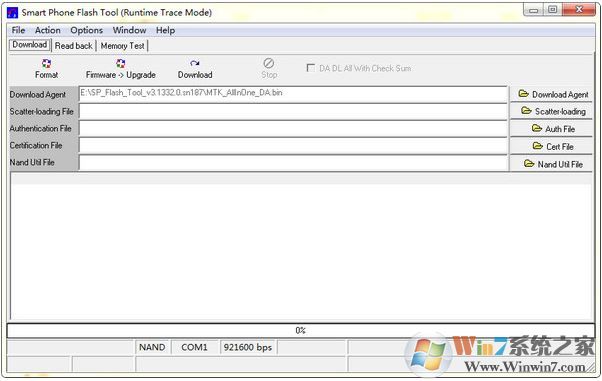602x381 pixels.
Task: Open the Nand Util File browse button
Action: click(x=551, y=164)
